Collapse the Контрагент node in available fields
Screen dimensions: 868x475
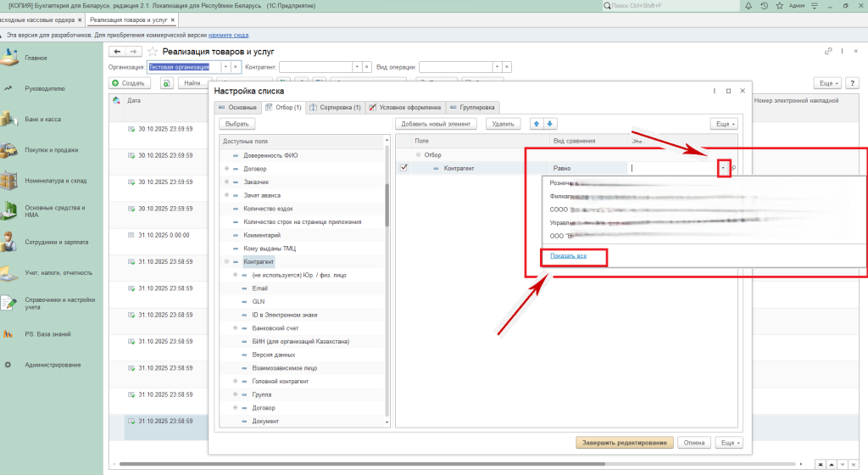click(x=227, y=262)
